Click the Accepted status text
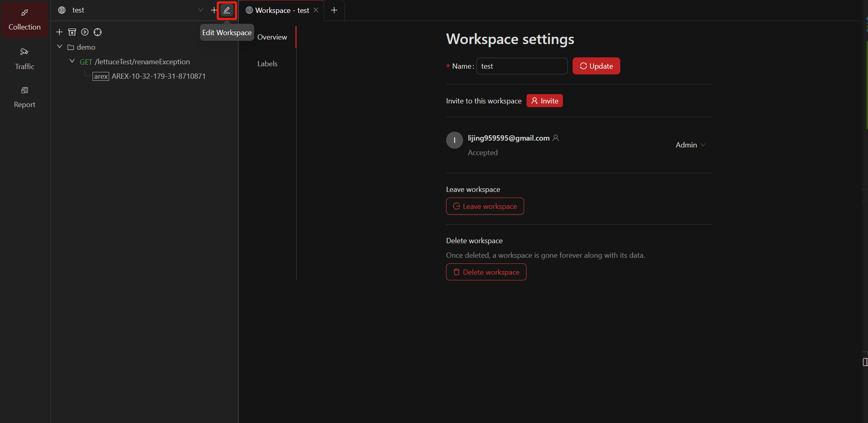 pyautogui.click(x=482, y=153)
